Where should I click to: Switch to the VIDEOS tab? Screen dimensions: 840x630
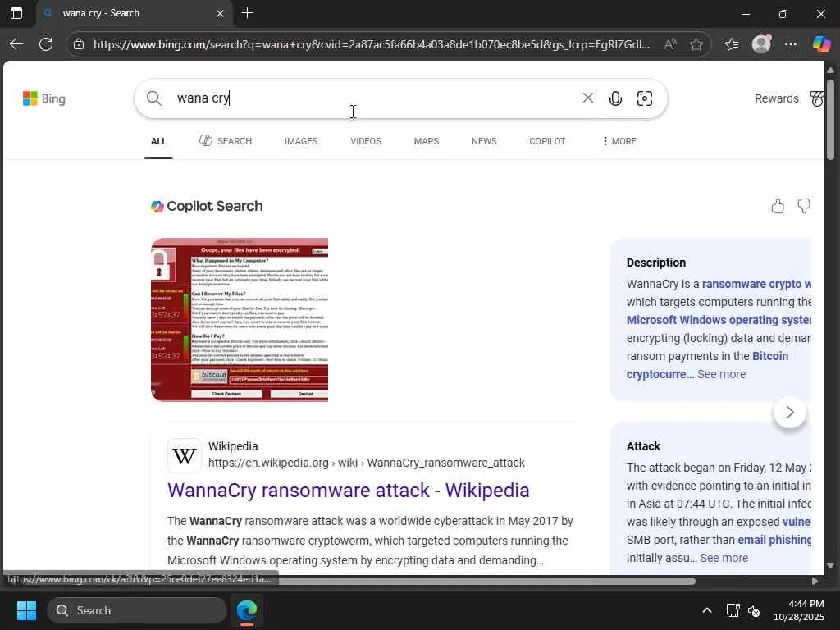pyautogui.click(x=366, y=141)
